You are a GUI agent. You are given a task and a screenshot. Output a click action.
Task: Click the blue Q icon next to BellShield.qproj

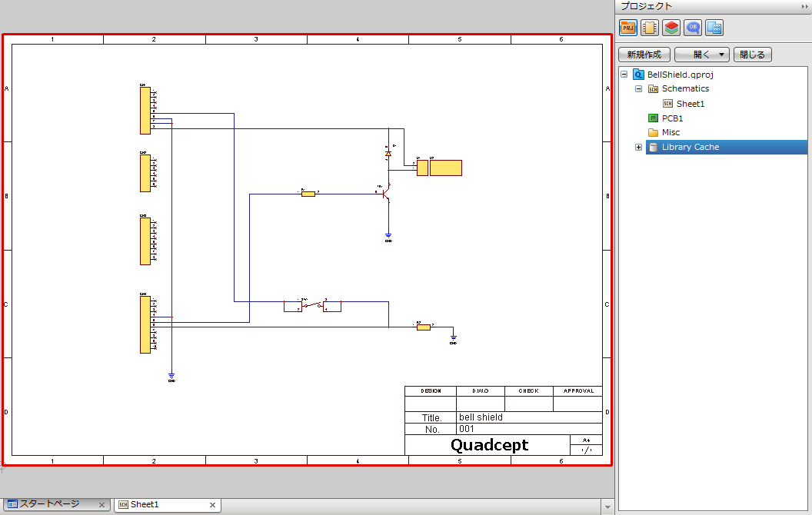(638, 75)
